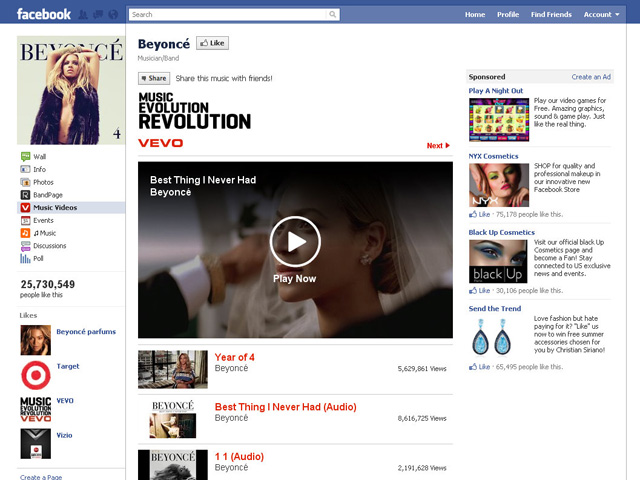The image size is (640, 480).
Task: Click the orange Music icon
Action: pos(25,233)
